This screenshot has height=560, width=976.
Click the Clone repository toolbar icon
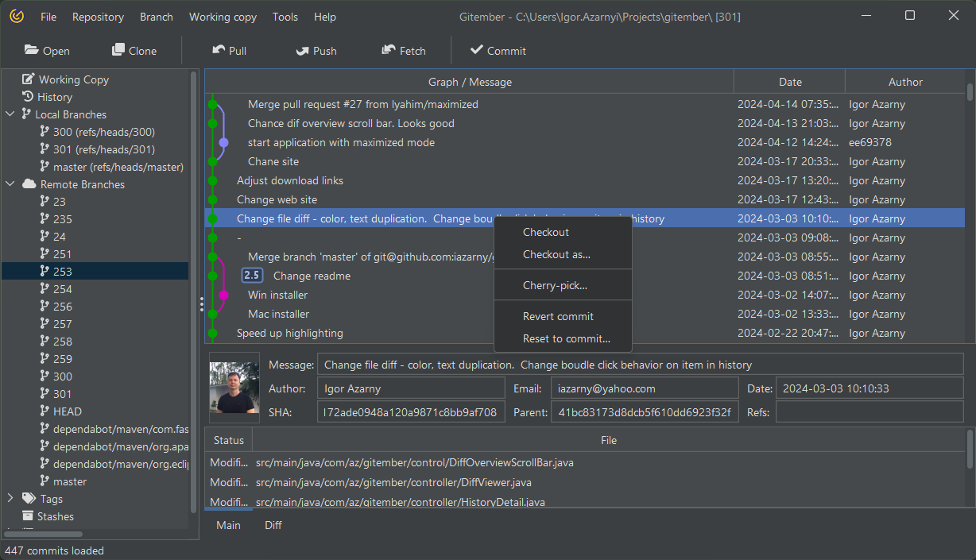[x=118, y=50]
